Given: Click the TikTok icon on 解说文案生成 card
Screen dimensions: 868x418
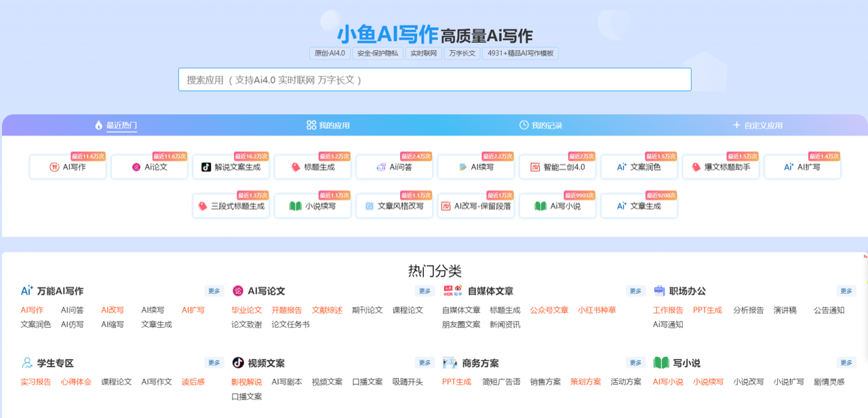Looking at the screenshot, I should (x=206, y=167).
